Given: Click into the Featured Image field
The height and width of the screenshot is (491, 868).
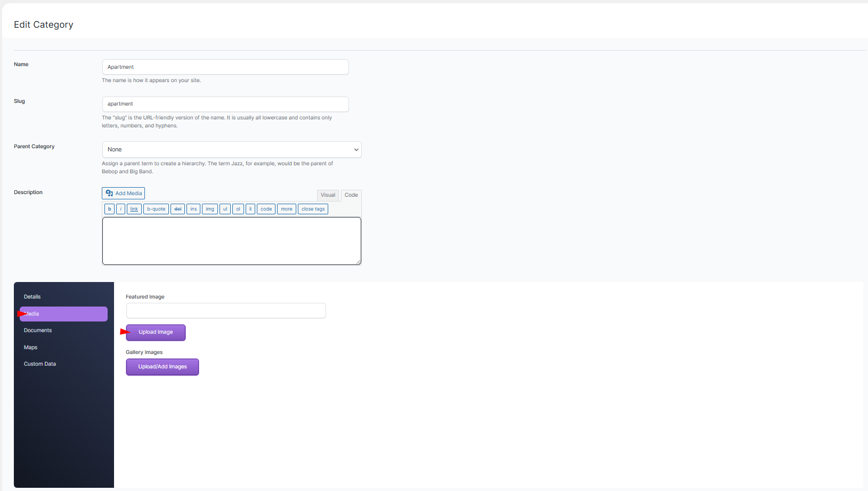Looking at the screenshot, I should (226, 311).
